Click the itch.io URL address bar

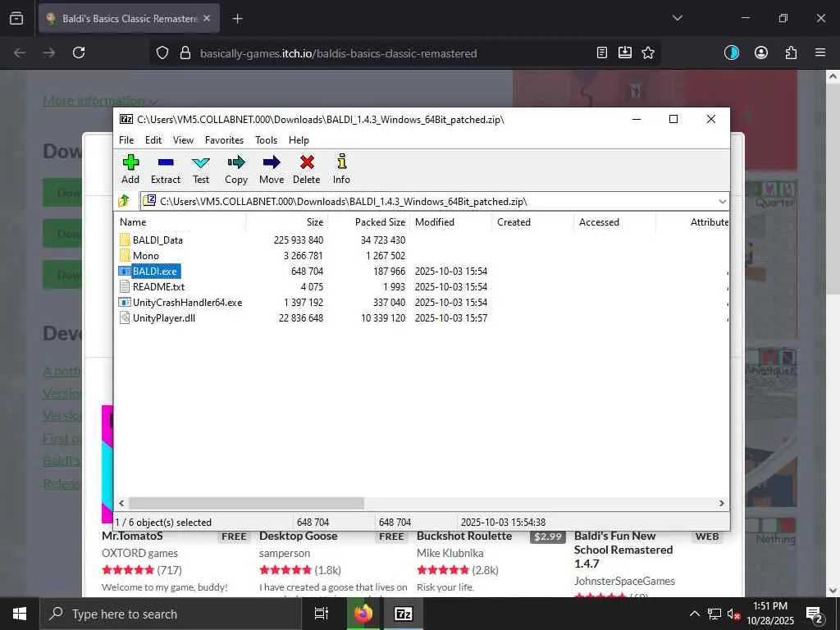coord(339,53)
